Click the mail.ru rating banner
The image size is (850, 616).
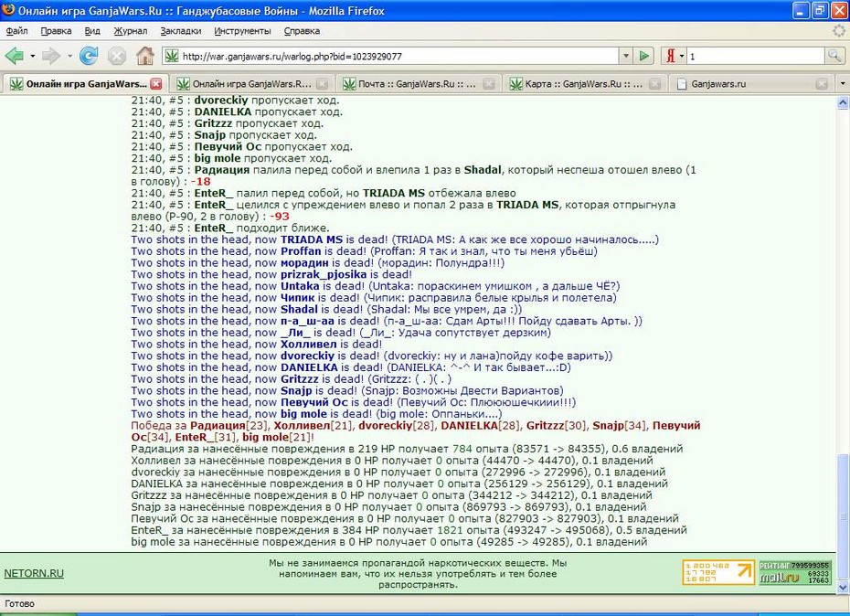click(794, 573)
